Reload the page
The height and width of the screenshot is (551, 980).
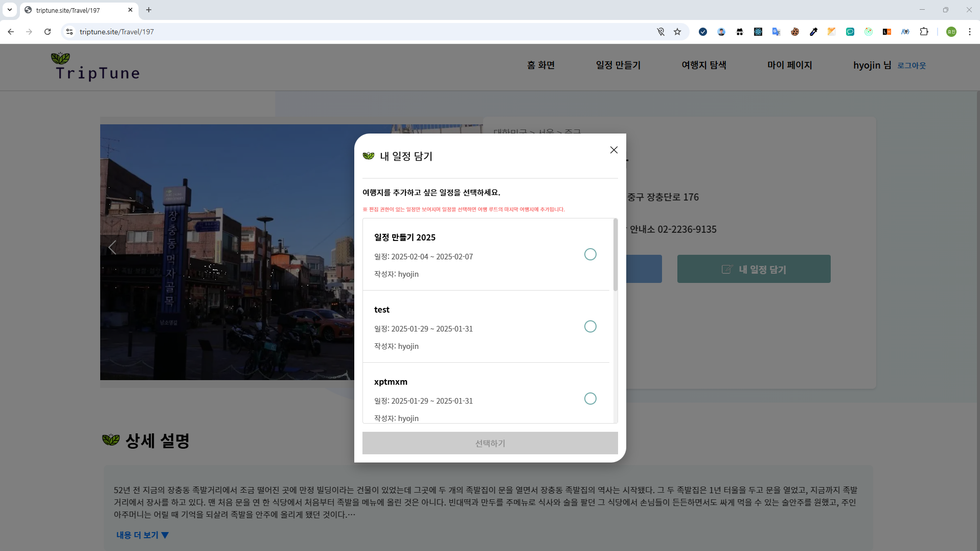tap(48, 32)
